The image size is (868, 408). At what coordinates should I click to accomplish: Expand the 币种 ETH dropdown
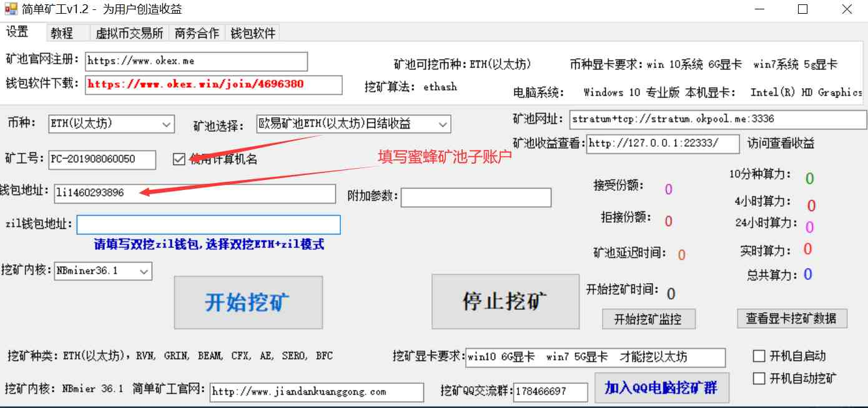pyautogui.click(x=167, y=124)
